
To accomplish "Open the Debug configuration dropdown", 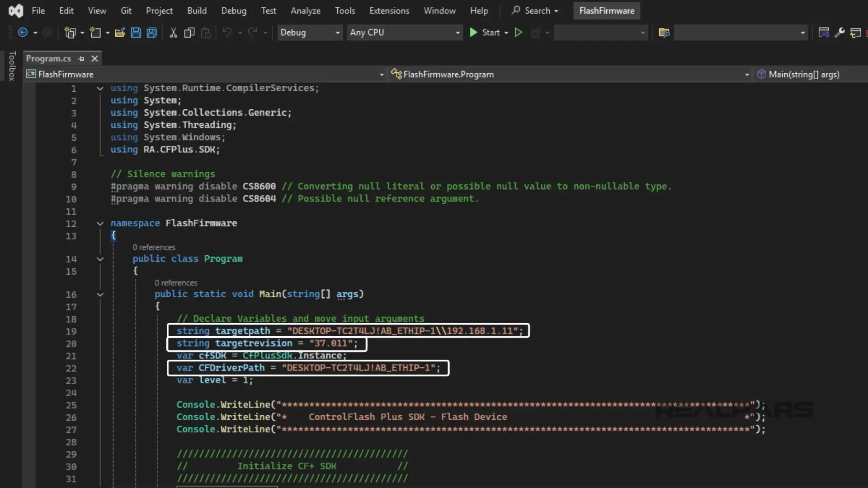I will click(x=310, y=33).
